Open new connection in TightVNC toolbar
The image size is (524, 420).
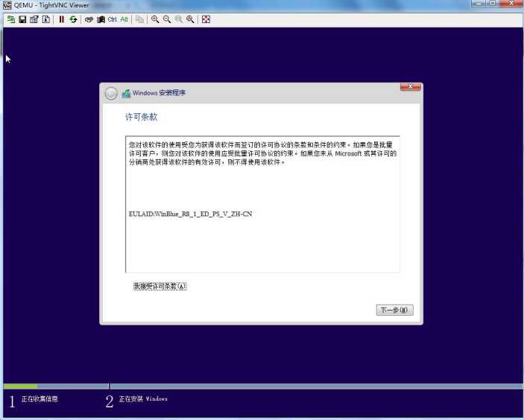coord(10,19)
